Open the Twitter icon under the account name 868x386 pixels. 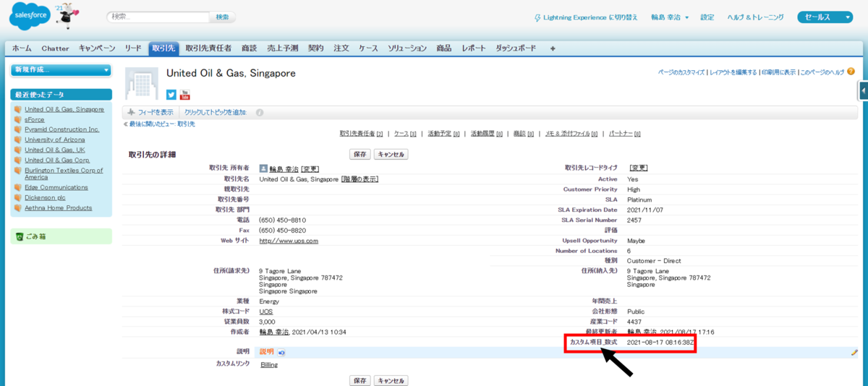point(171,95)
